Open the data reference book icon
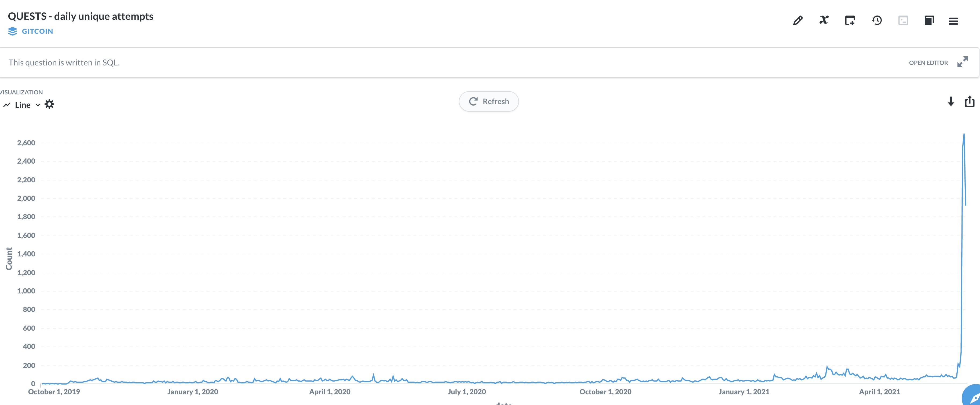This screenshot has width=980, height=405. (929, 21)
